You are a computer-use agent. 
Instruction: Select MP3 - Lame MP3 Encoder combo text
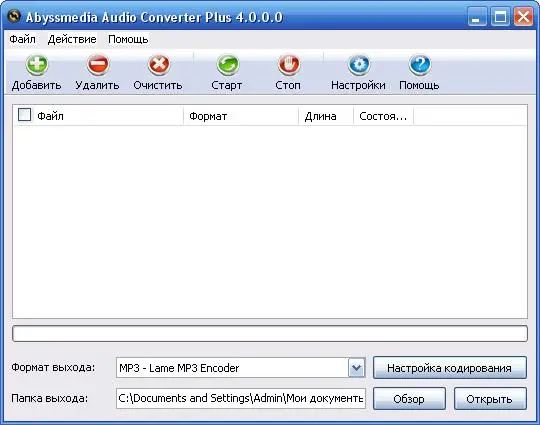[x=179, y=368]
